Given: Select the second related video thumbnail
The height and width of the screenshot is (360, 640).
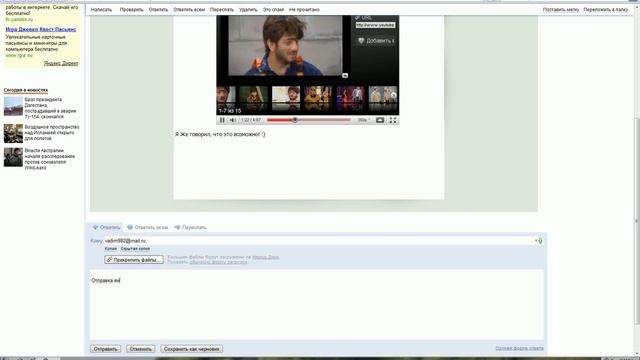Looking at the screenshot, I should (x=254, y=98).
